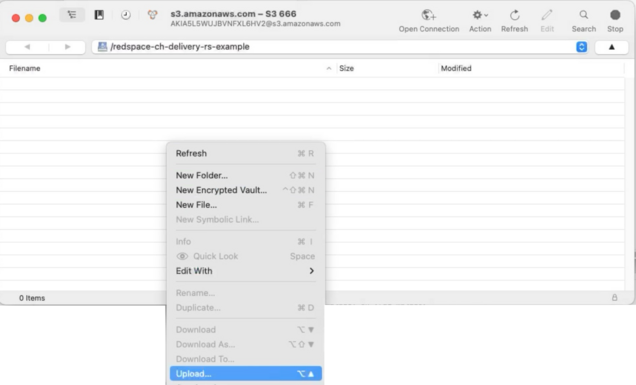636x385 pixels.
Task: Open Search in the toolbar
Action: point(584,21)
